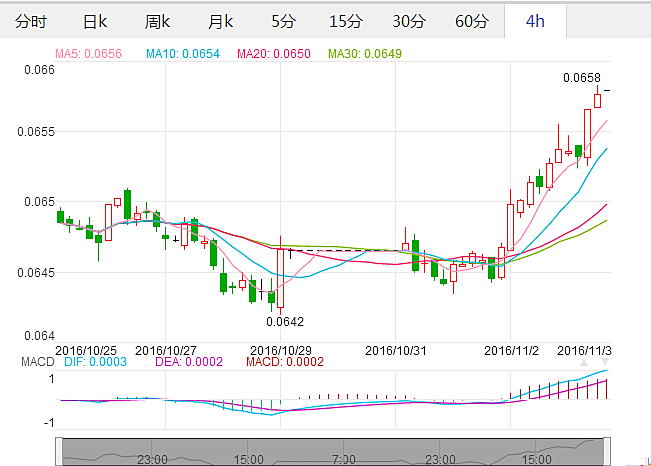
Task: Open the 30分 interval tab
Action: coord(408,20)
